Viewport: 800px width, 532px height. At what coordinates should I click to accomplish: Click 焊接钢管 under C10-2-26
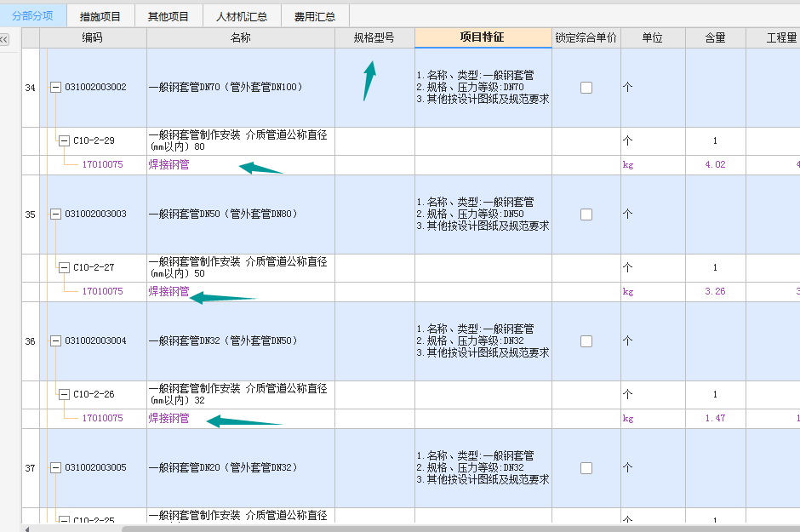tap(169, 418)
